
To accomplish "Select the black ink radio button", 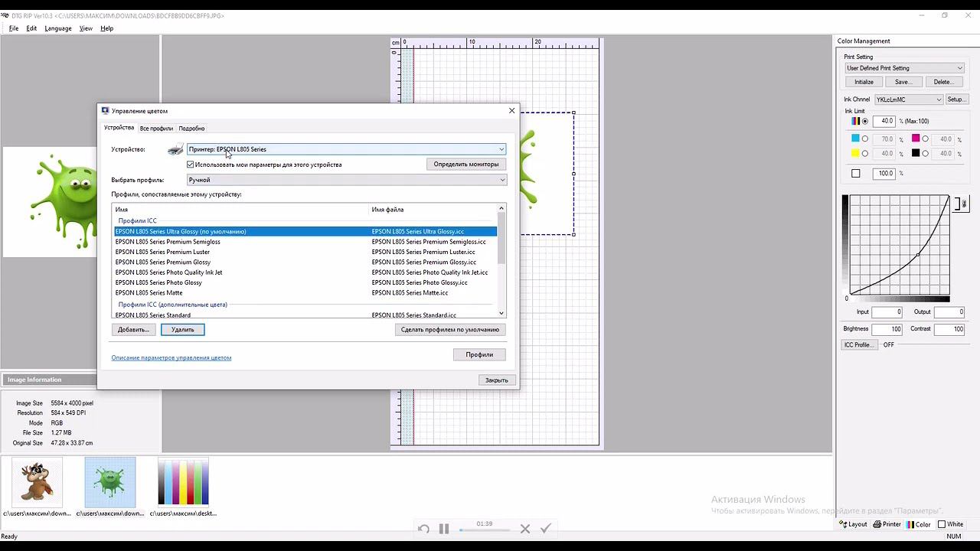I will tap(925, 153).
